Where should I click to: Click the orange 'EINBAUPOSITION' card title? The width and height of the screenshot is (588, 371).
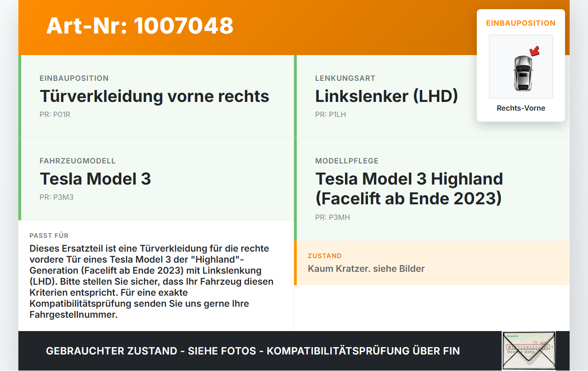point(521,23)
